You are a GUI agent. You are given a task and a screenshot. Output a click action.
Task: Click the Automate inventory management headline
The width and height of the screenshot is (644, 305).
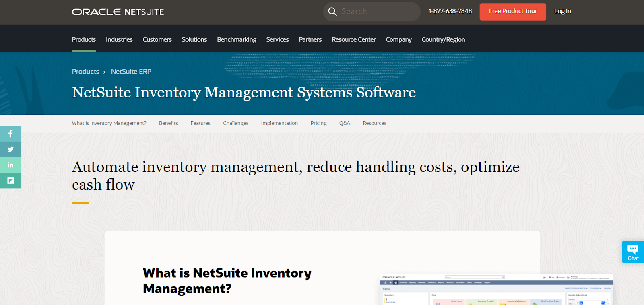(x=296, y=175)
